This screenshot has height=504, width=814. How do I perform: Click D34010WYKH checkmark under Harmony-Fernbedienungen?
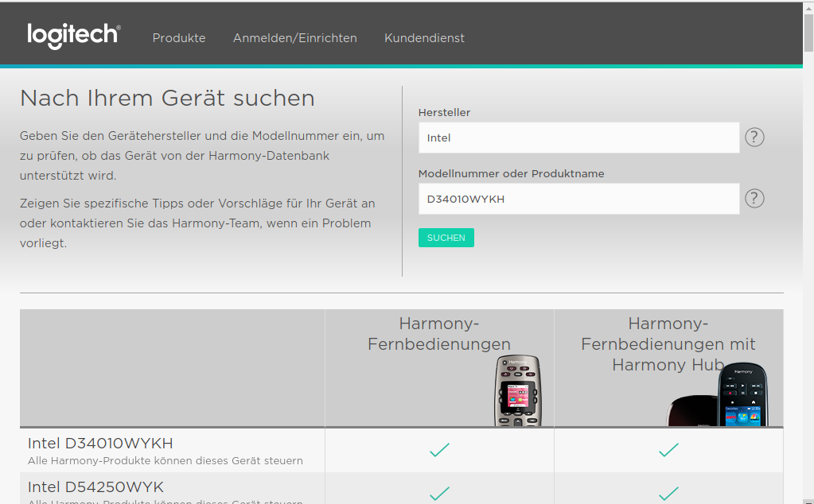[x=440, y=450]
